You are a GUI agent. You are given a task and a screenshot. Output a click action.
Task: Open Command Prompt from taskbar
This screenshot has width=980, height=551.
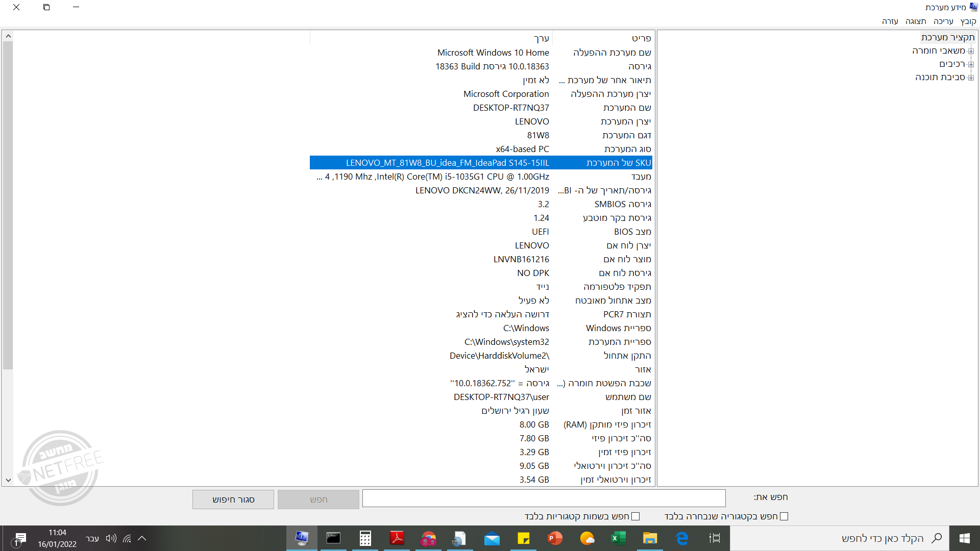pos(333,538)
